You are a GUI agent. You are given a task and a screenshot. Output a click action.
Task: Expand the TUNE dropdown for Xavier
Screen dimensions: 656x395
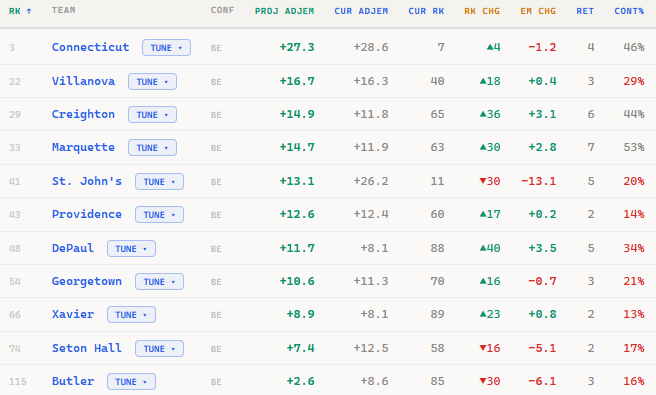(131, 314)
